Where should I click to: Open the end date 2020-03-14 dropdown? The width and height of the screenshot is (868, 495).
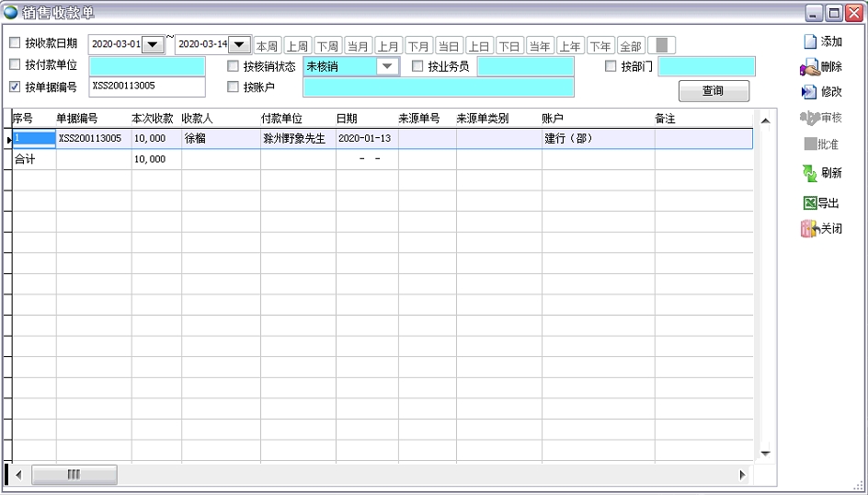coord(239,44)
